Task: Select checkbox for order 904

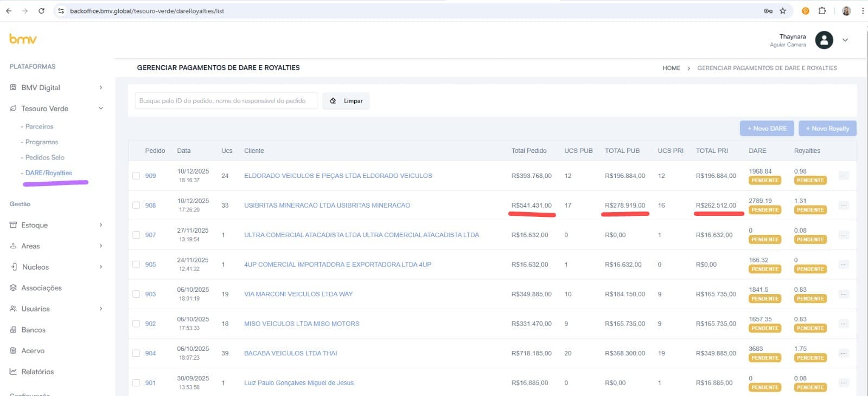Action: (x=136, y=353)
